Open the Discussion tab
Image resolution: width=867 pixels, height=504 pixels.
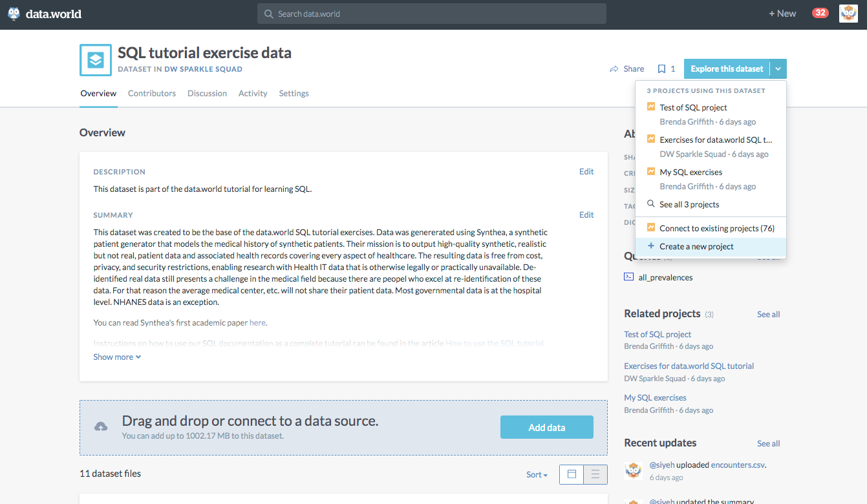pos(207,93)
